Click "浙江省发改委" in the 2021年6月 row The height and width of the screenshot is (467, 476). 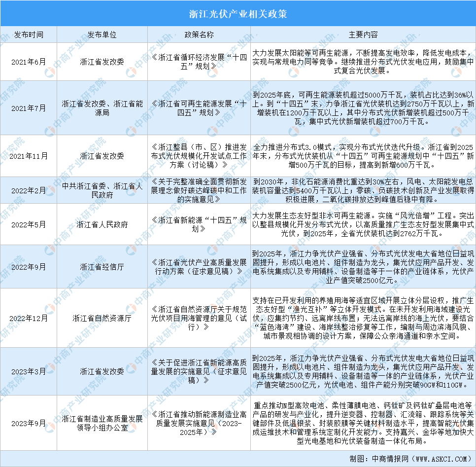pyautogui.click(x=102, y=62)
